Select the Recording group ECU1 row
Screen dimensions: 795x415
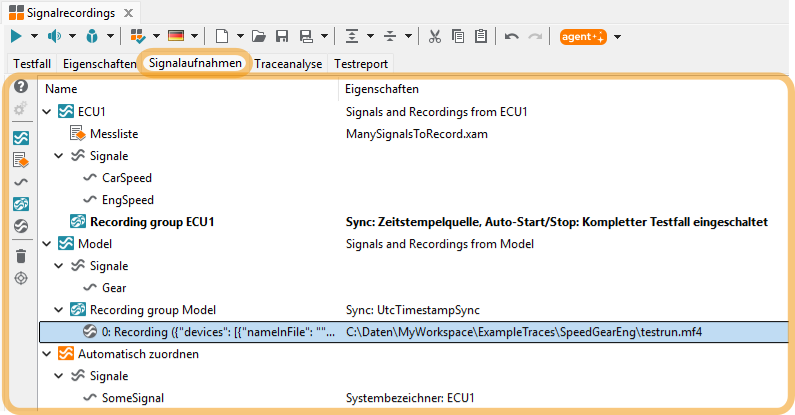[413, 222]
